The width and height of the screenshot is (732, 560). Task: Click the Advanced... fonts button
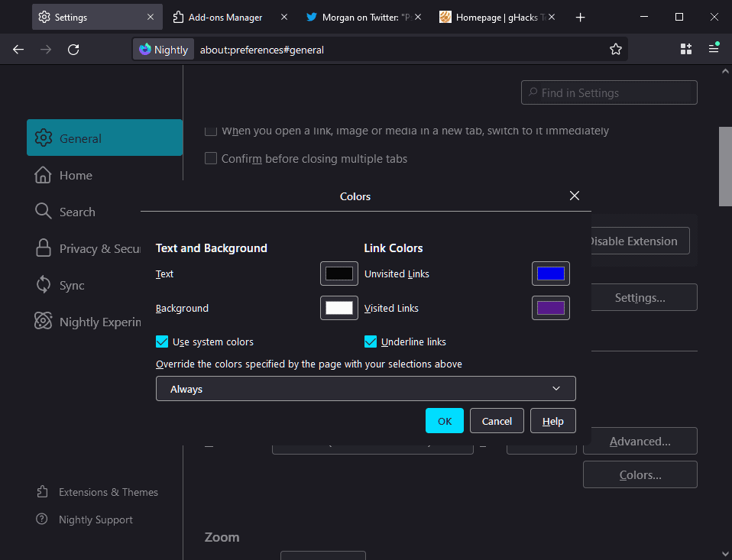tap(640, 441)
